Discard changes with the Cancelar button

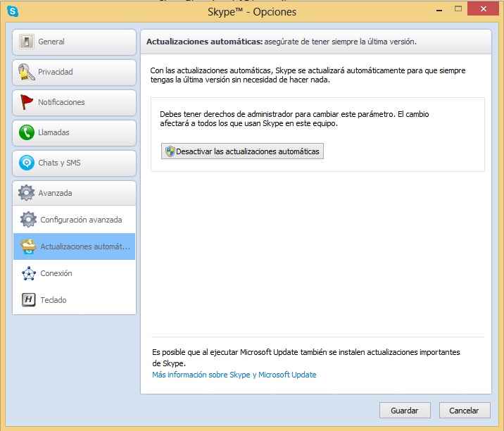pyautogui.click(x=464, y=411)
